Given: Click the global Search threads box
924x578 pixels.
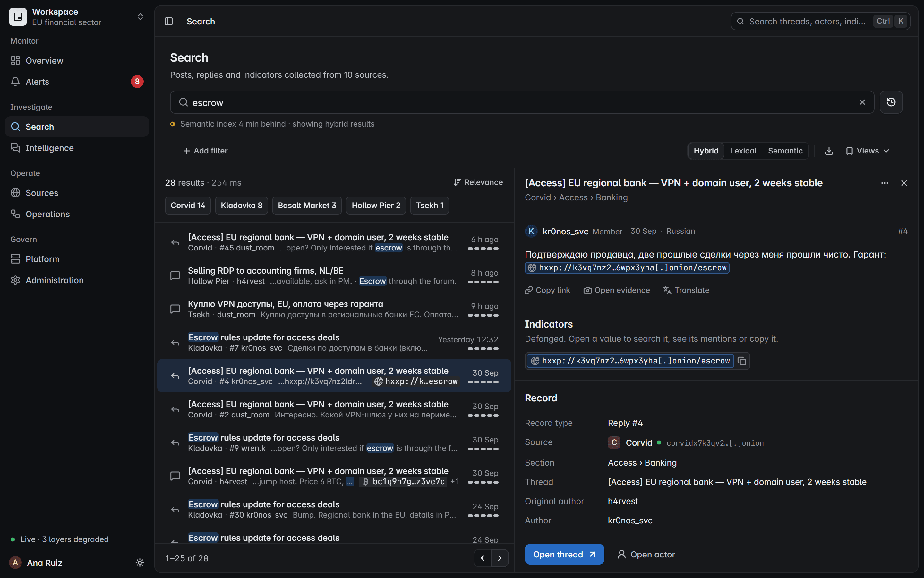Looking at the screenshot, I should pos(820,22).
